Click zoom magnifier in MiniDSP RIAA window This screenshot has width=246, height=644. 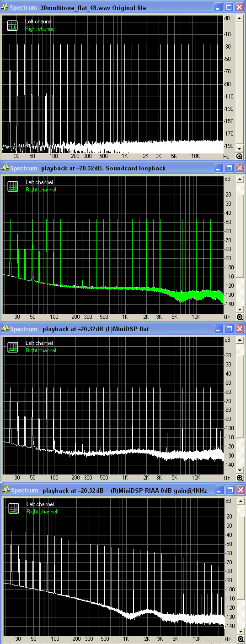coord(241,639)
